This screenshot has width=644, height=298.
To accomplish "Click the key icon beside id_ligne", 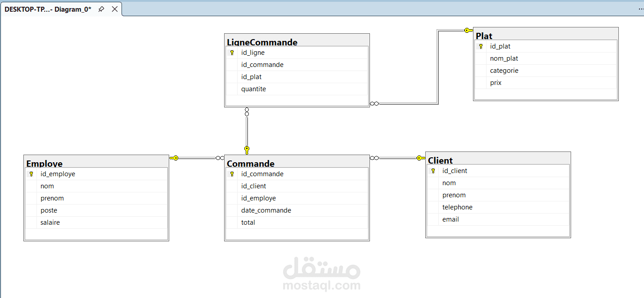I will tap(232, 53).
